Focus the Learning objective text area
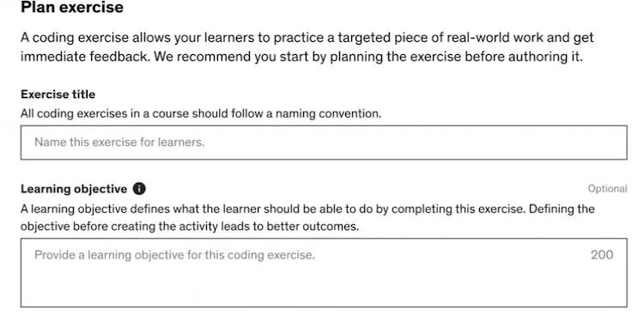Screen dimensions: 644x317 [x=324, y=272]
